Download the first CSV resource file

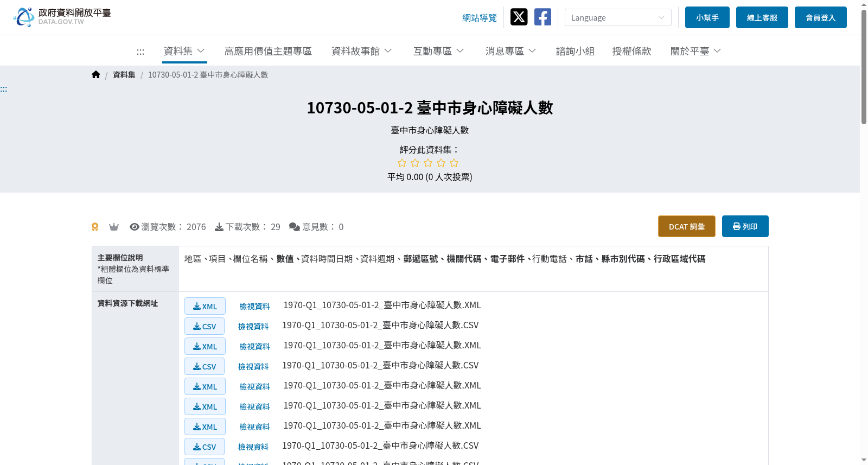point(205,326)
